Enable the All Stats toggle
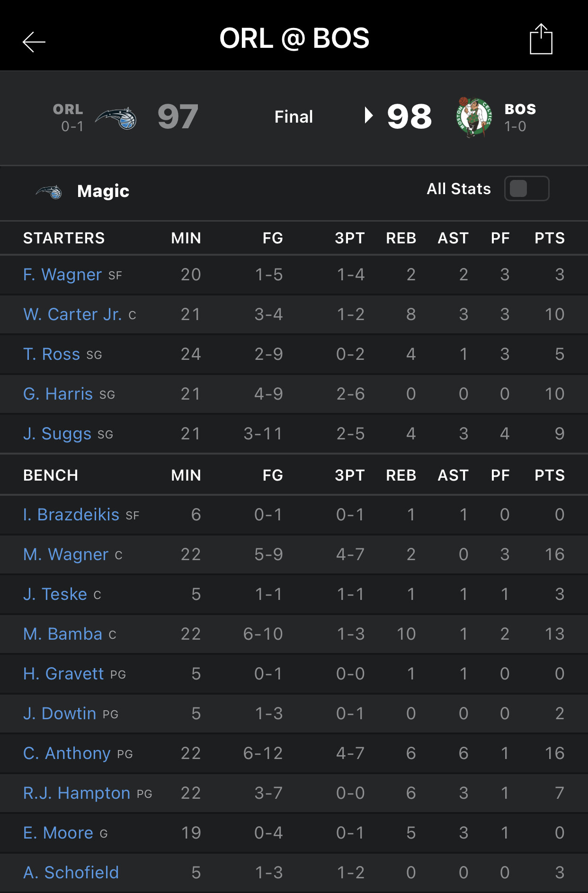Viewport: 588px width, 893px height. pyautogui.click(x=526, y=188)
